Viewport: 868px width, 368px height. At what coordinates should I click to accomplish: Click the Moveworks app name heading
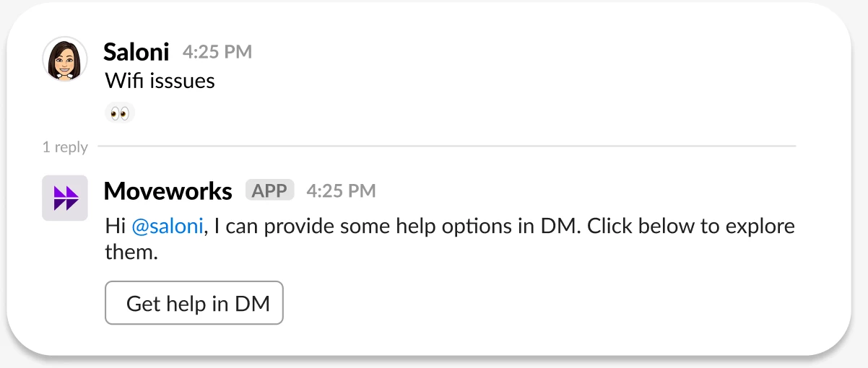[x=168, y=191]
